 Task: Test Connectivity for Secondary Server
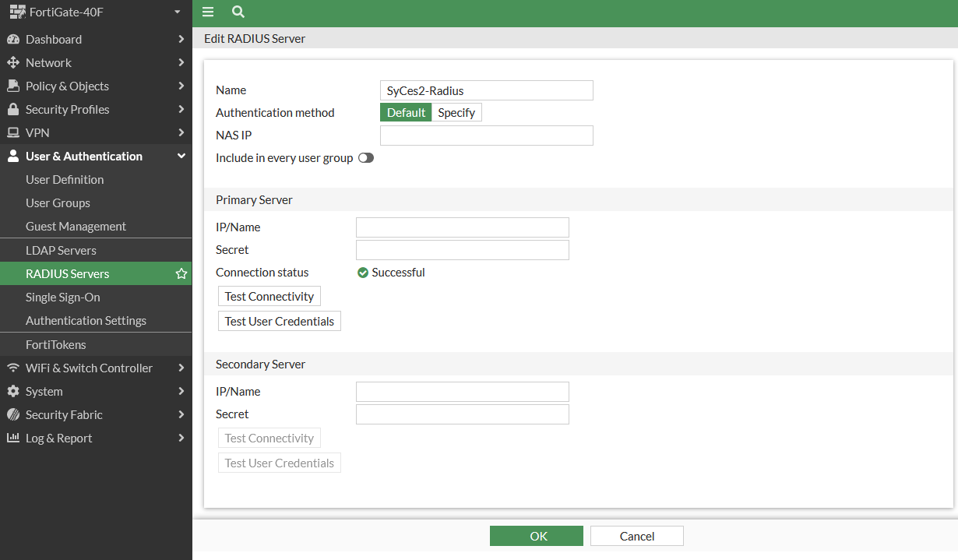(x=269, y=438)
